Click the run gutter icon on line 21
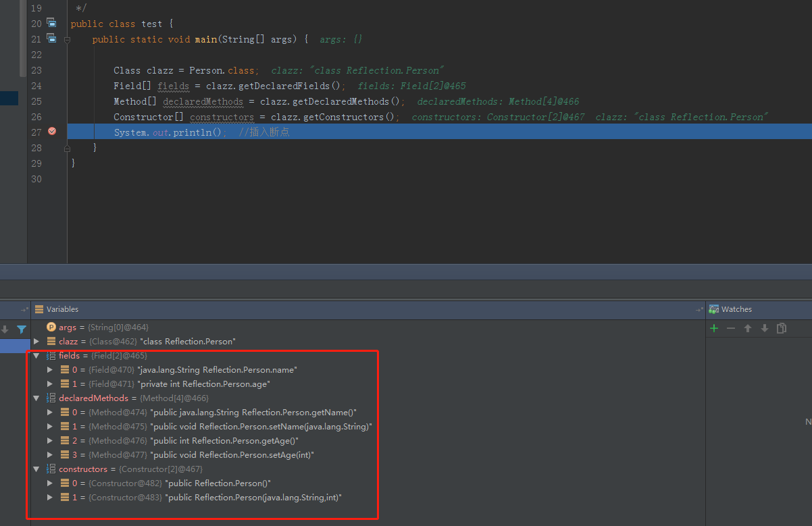This screenshot has height=526, width=812. [x=51, y=38]
